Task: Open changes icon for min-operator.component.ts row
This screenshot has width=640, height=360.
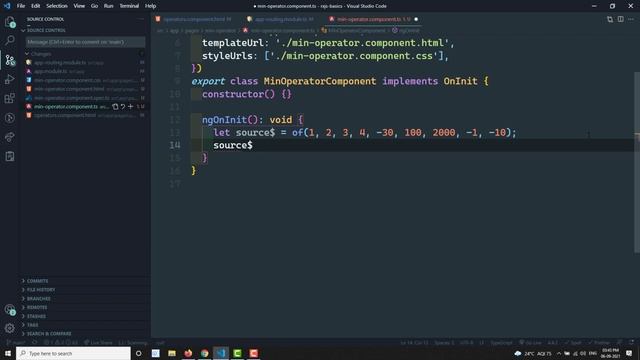Action: (115, 107)
